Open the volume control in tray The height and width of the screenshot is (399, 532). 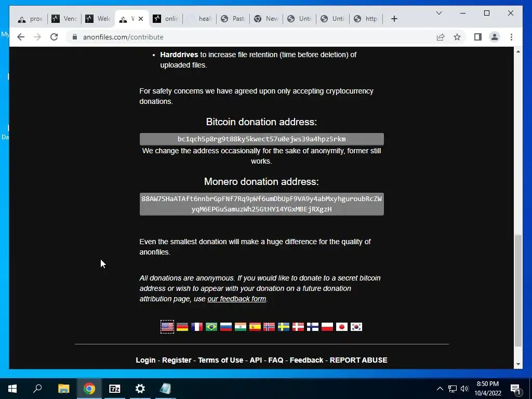click(464, 389)
